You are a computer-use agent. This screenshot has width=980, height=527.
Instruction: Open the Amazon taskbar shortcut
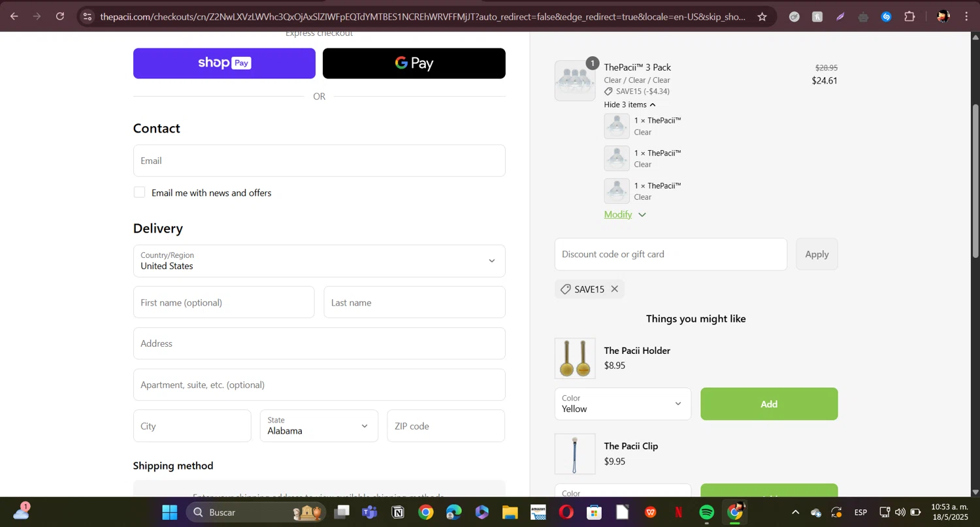point(538,513)
